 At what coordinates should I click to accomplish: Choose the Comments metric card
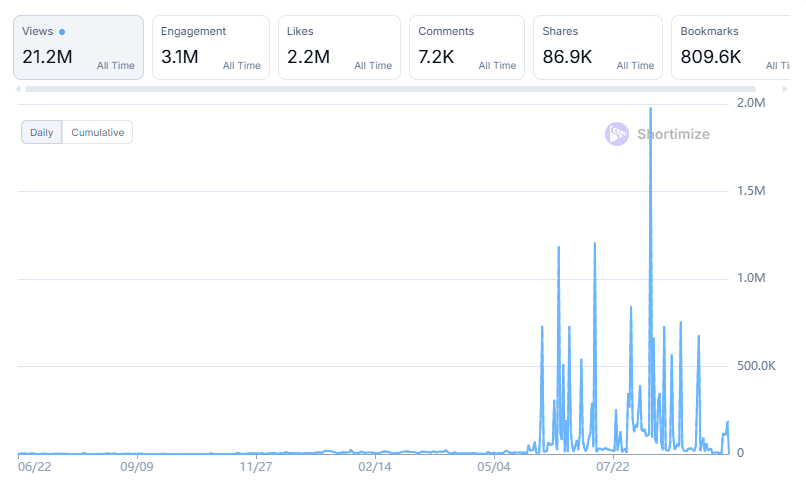(x=466, y=47)
